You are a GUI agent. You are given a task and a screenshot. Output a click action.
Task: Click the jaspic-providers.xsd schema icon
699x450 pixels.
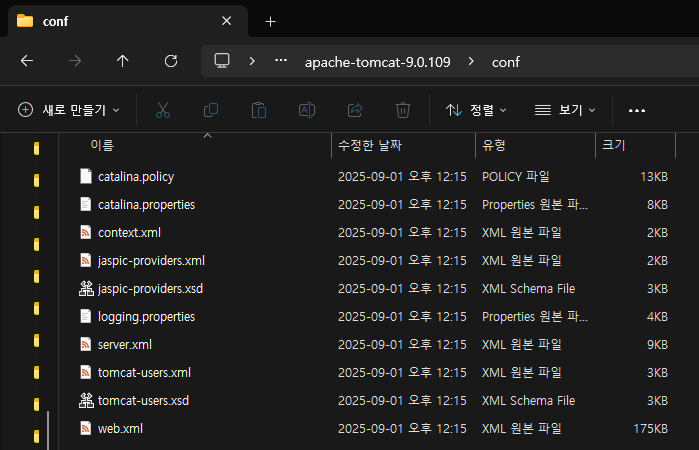click(x=86, y=289)
